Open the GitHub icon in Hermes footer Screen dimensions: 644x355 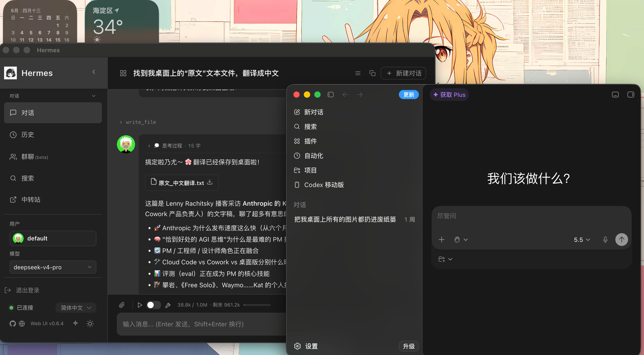(13, 323)
